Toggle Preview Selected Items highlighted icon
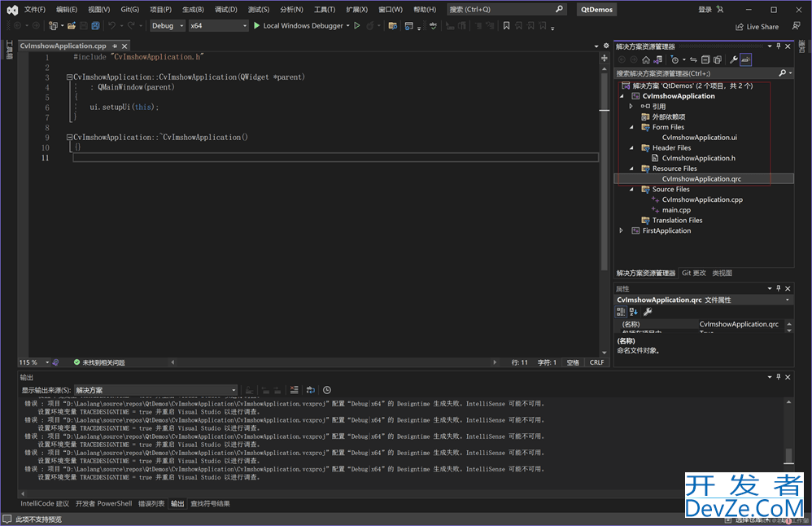The width and height of the screenshot is (812, 526). coord(746,59)
